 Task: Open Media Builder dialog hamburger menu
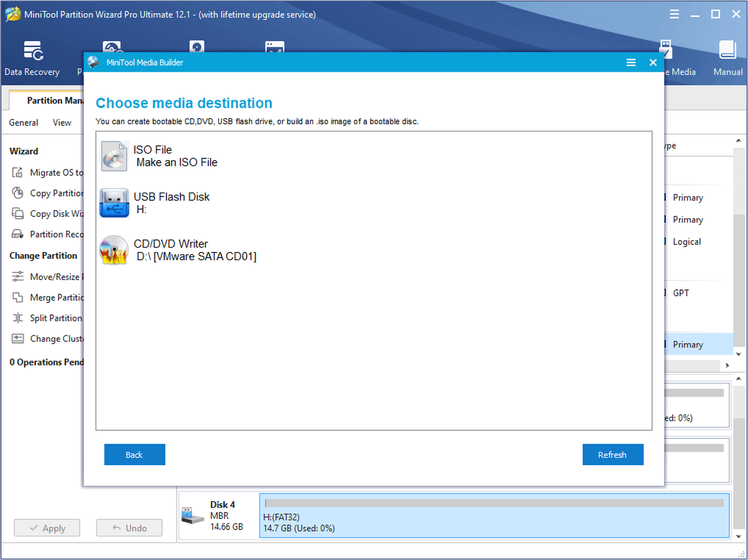pos(631,62)
